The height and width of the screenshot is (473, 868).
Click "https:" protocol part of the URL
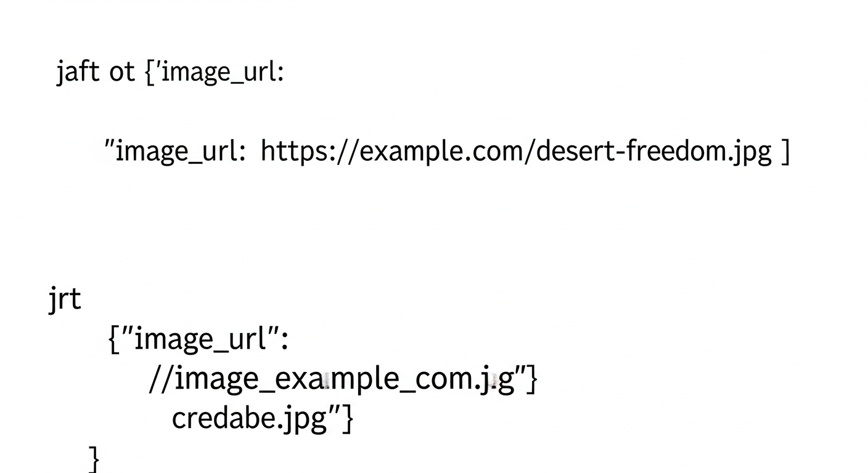tap(297, 151)
